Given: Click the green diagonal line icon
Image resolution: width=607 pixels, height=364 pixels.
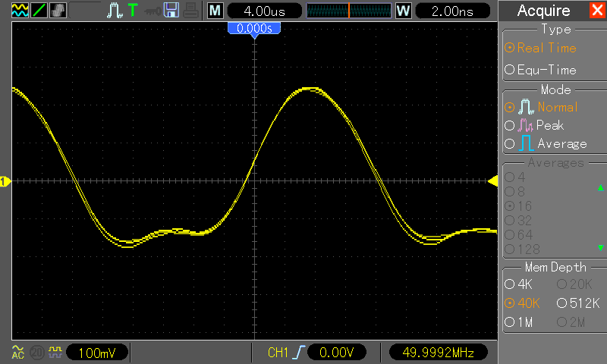Looking at the screenshot, I should [39, 11].
